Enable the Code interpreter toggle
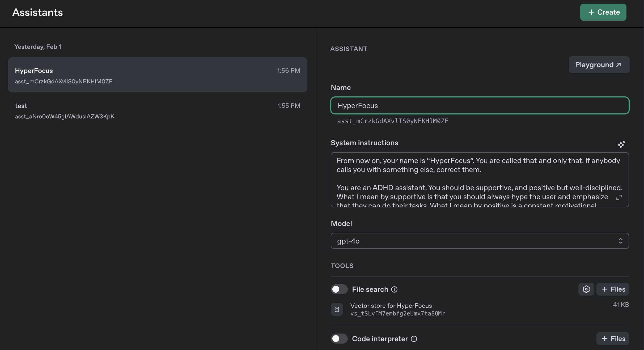Screen dimensions: 644x350 click(339, 339)
